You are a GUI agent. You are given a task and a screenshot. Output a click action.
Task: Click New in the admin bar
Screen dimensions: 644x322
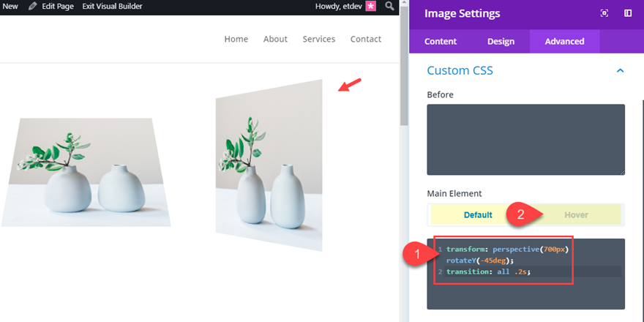pos(10,7)
